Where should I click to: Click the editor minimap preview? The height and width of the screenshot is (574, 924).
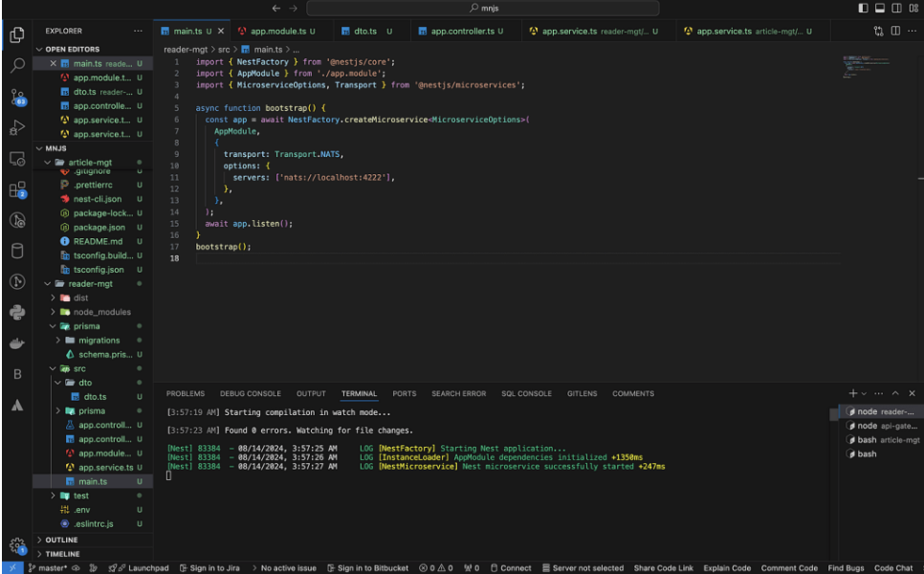coord(867,66)
